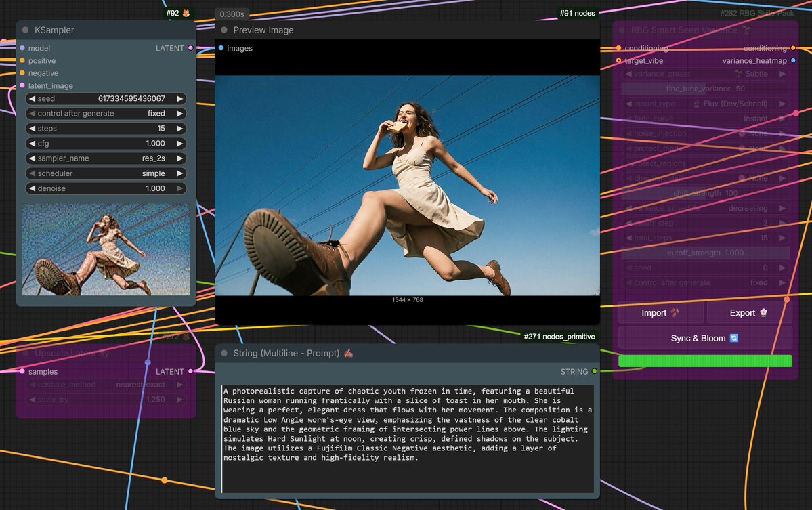Viewport: 812px width, 510px height.
Task: Click the conditioning input port on RBG Smart Seed Variance
Action: click(x=618, y=48)
